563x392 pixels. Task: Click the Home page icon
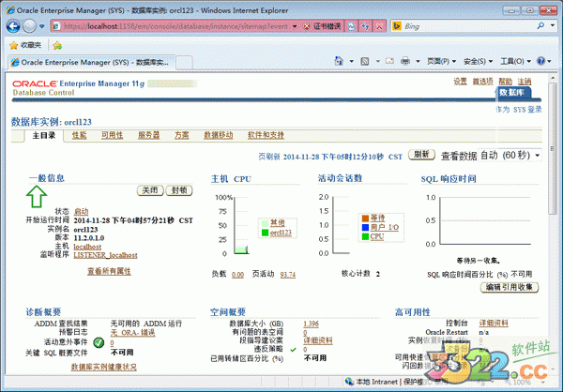pyautogui.click(x=339, y=61)
